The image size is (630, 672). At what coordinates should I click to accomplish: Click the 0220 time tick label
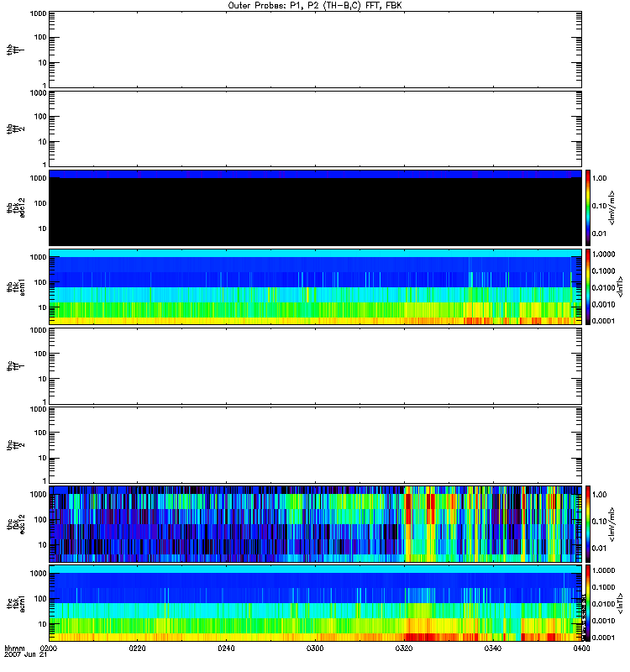(138, 648)
